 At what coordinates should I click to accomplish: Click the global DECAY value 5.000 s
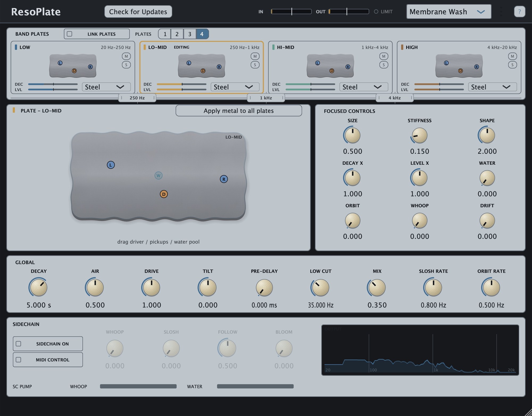[39, 305]
